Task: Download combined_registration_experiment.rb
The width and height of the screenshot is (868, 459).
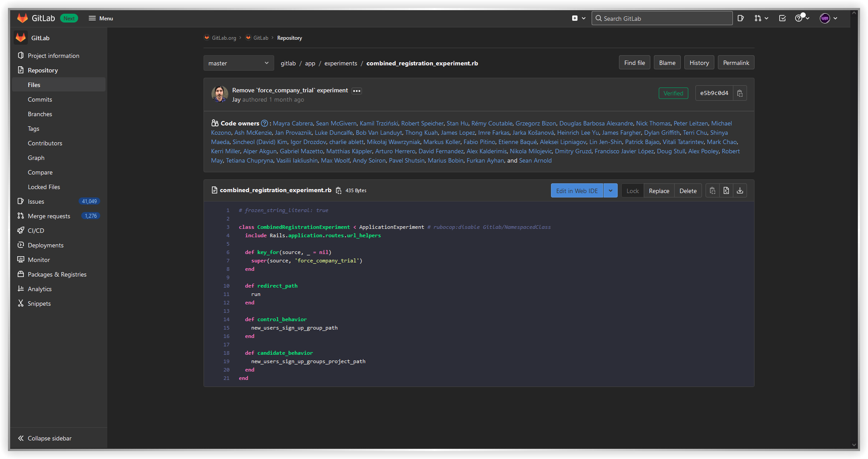Action: pos(740,190)
